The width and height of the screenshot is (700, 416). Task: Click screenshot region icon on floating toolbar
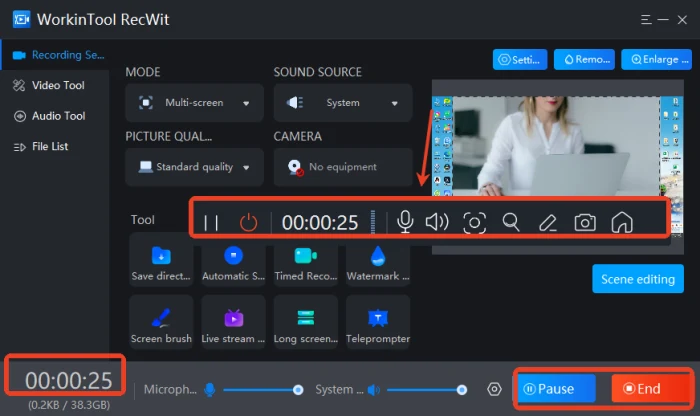coord(474,222)
